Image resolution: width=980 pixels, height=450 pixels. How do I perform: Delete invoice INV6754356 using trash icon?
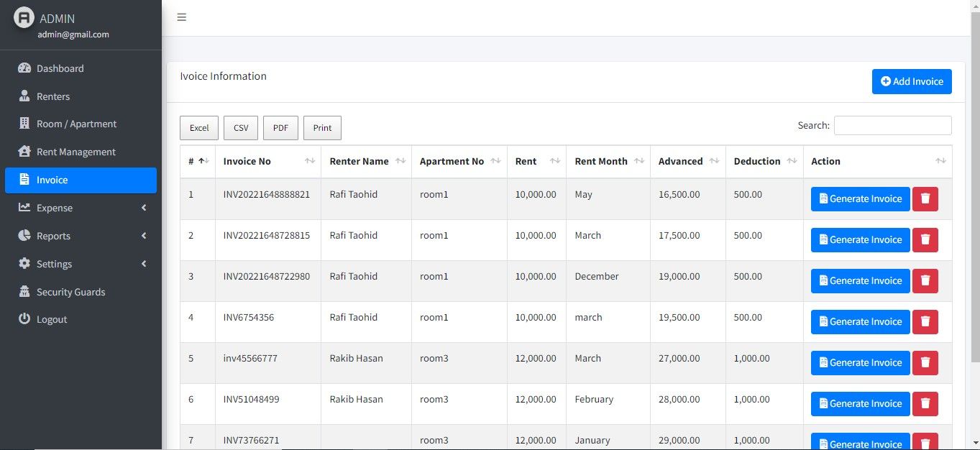(x=925, y=322)
